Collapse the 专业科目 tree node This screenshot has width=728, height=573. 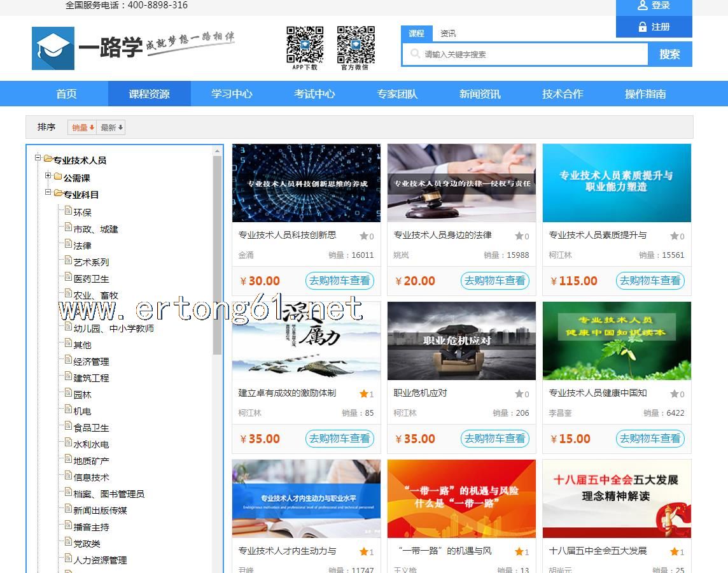tap(48, 192)
